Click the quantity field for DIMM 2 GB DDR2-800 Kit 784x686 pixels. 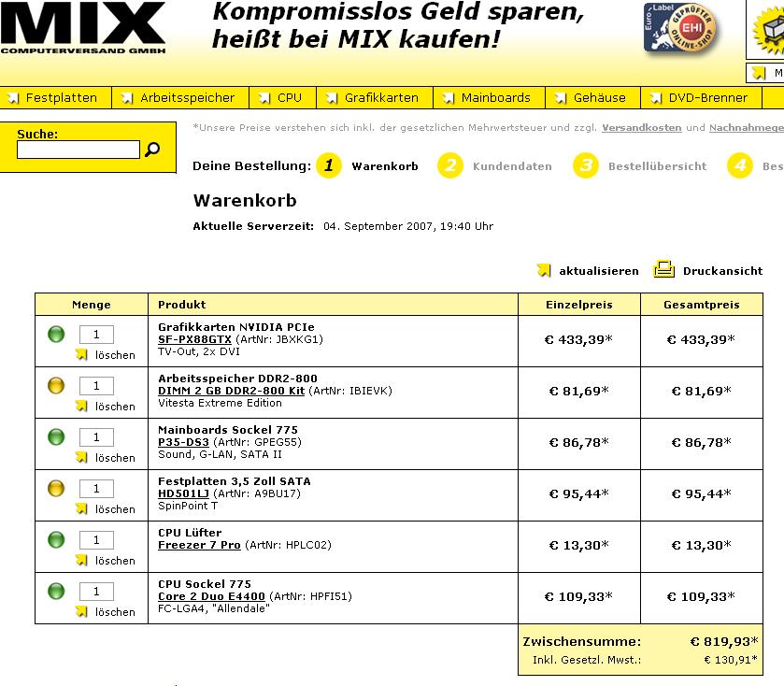[x=96, y=386]
